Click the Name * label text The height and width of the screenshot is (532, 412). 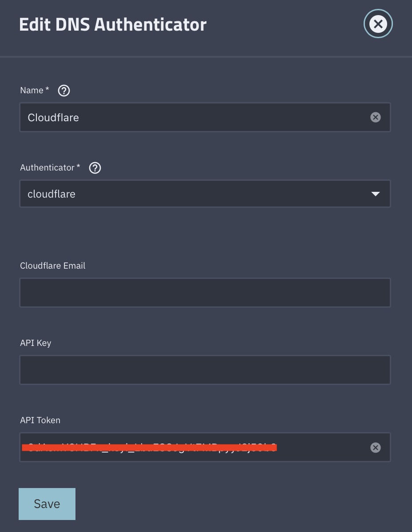point(35,90)
